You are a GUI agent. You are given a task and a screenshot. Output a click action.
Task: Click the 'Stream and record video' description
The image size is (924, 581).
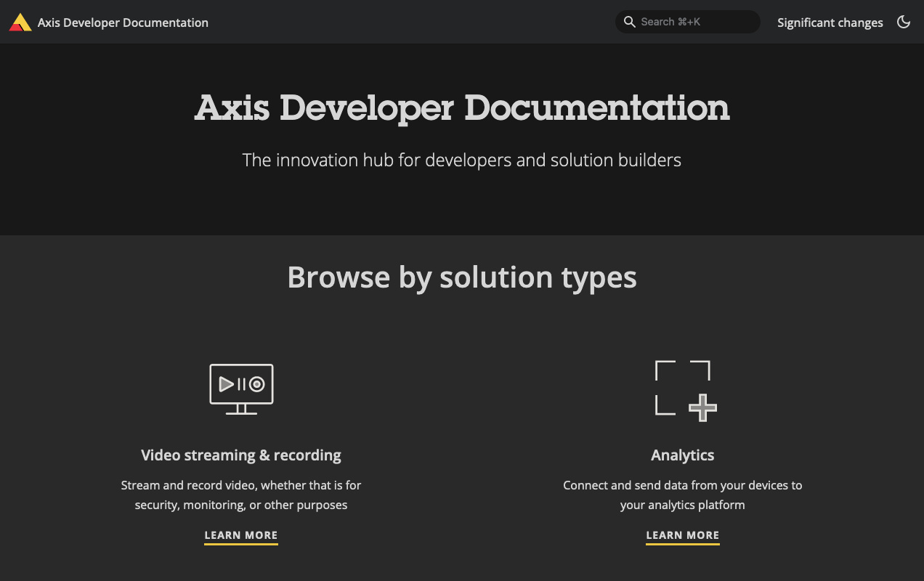click(241, 495)
